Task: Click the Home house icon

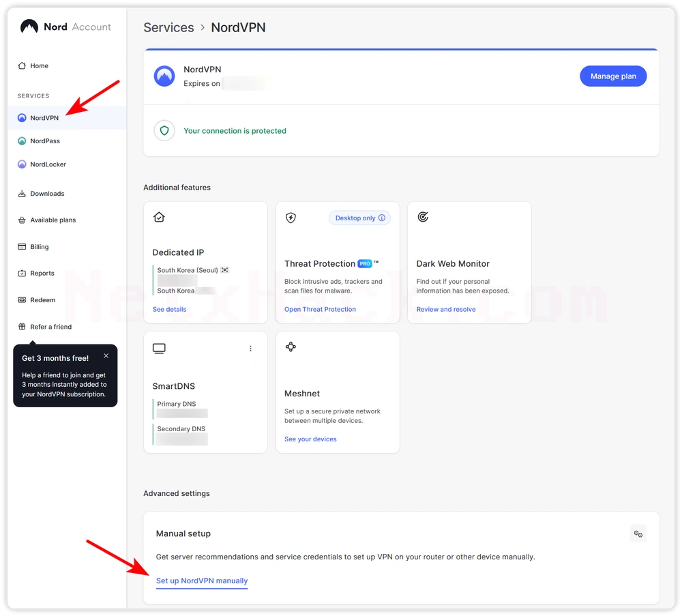Action: tap(22, 65)
